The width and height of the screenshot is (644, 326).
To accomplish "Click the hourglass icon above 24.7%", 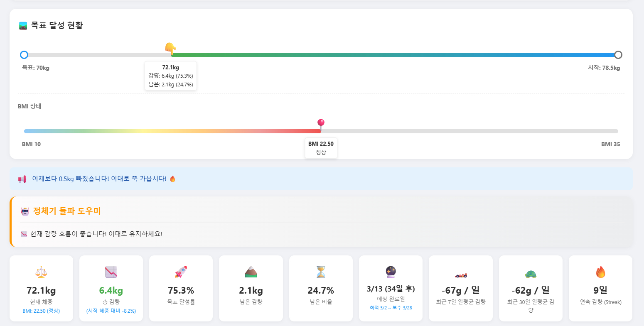I will [321, 272].
